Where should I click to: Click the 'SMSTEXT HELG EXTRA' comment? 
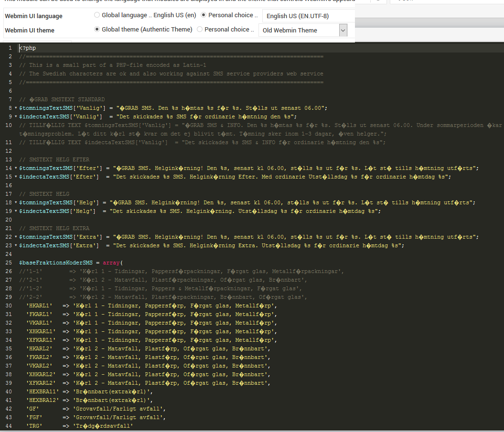tap(59, 228)
